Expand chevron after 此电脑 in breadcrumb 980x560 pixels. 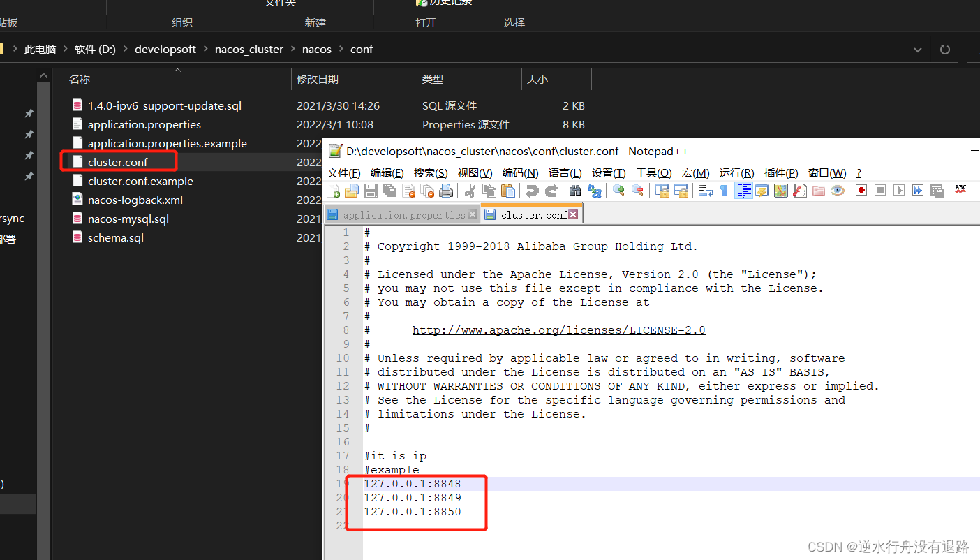[x=65, y=49]
